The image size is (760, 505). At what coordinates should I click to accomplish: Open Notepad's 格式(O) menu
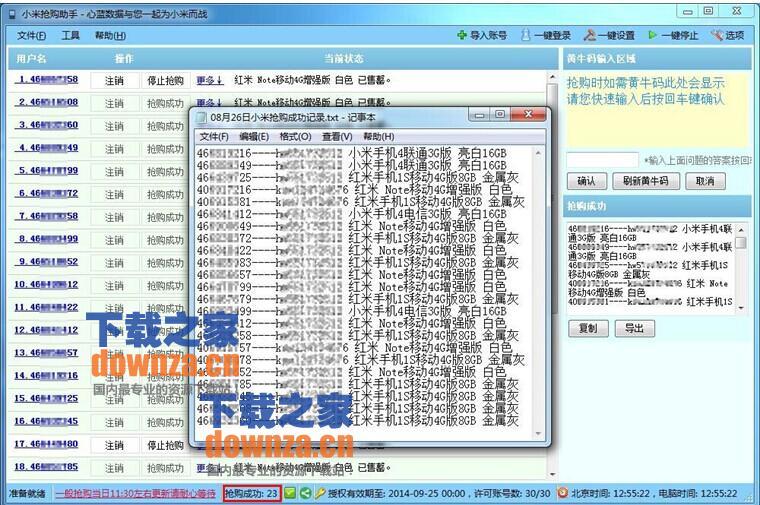click(296, 137)
